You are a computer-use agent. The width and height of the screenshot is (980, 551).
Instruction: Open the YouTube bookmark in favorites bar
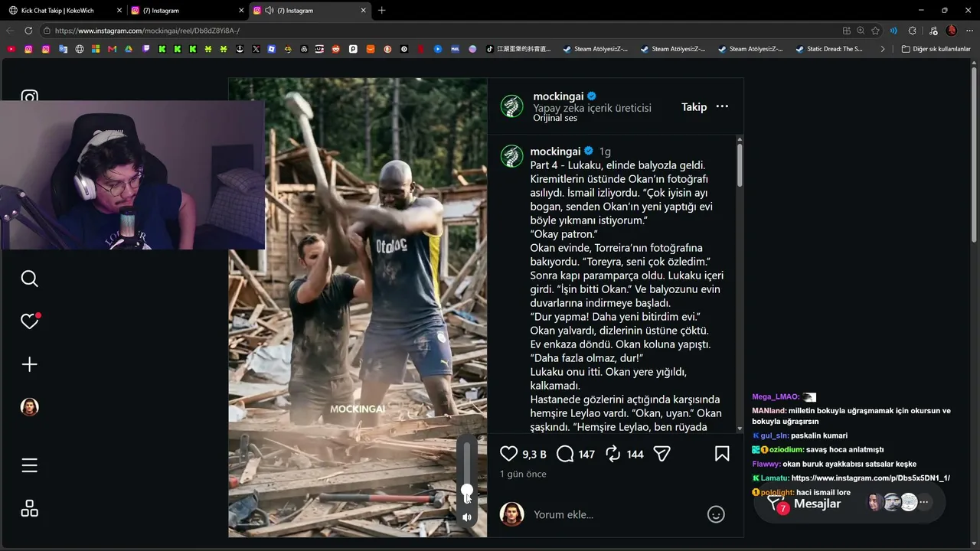click(11, 49)
